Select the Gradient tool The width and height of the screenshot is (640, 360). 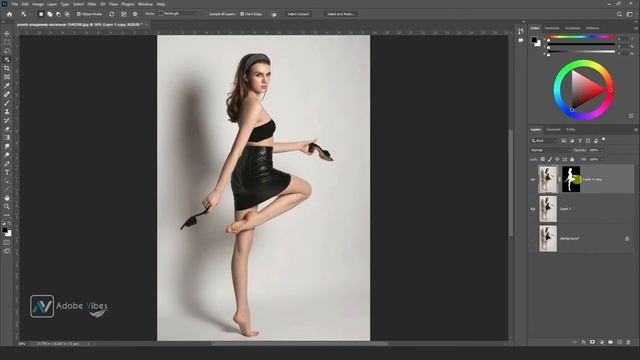[7, 138]
